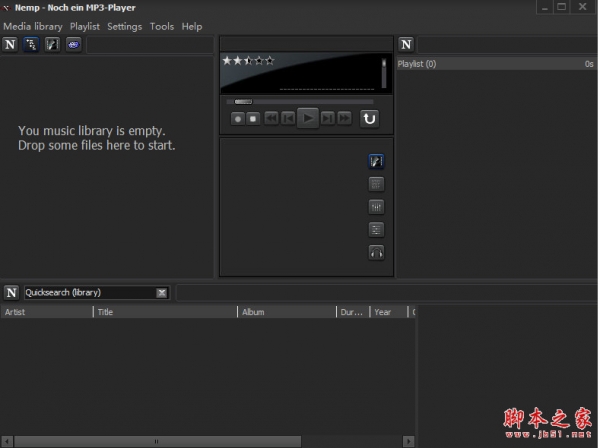
Task: Select the cover flow view icon in library toolbar
Action: (x=52, y=44)
